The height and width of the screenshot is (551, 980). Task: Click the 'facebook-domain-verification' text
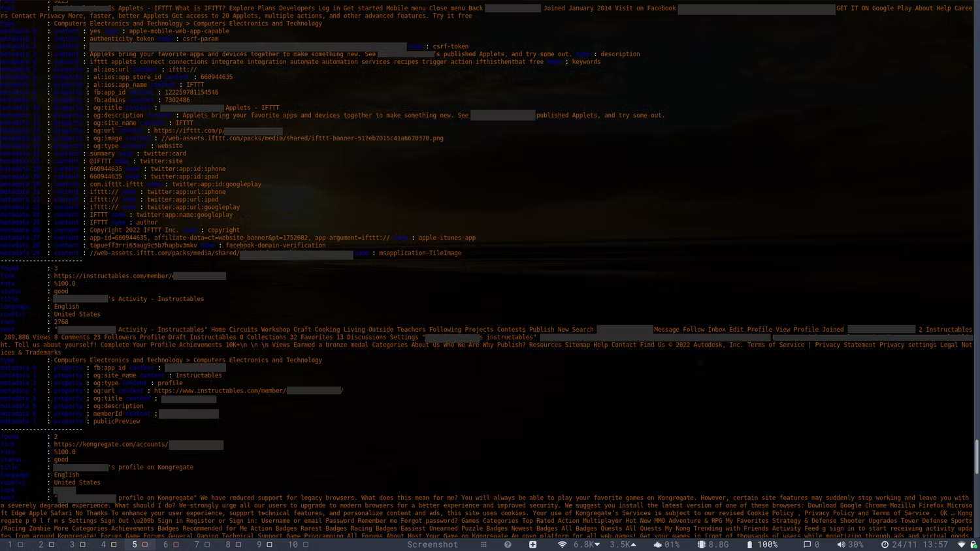[x=276, y=245]
